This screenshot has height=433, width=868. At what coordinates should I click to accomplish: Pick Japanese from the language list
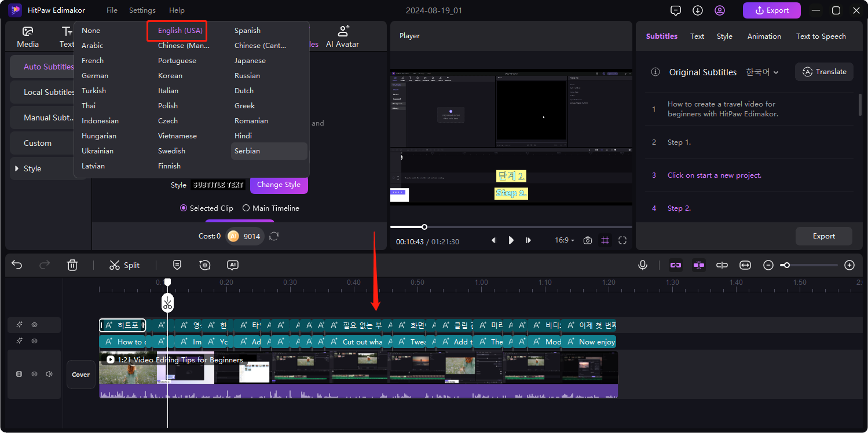pos(250,61)
